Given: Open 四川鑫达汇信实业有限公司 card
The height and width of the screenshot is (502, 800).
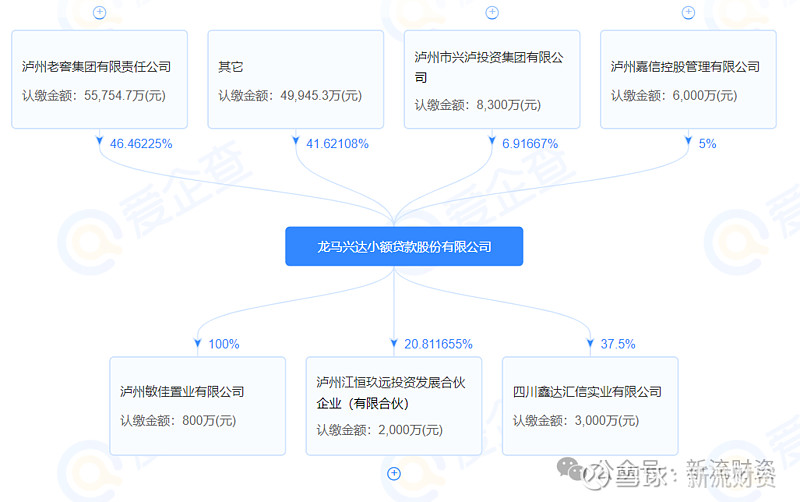Looking at the screenshot, I should [590, 406].
